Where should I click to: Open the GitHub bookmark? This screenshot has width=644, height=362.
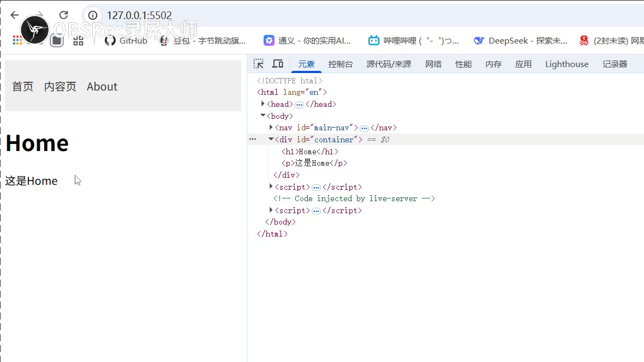[126, 41]
